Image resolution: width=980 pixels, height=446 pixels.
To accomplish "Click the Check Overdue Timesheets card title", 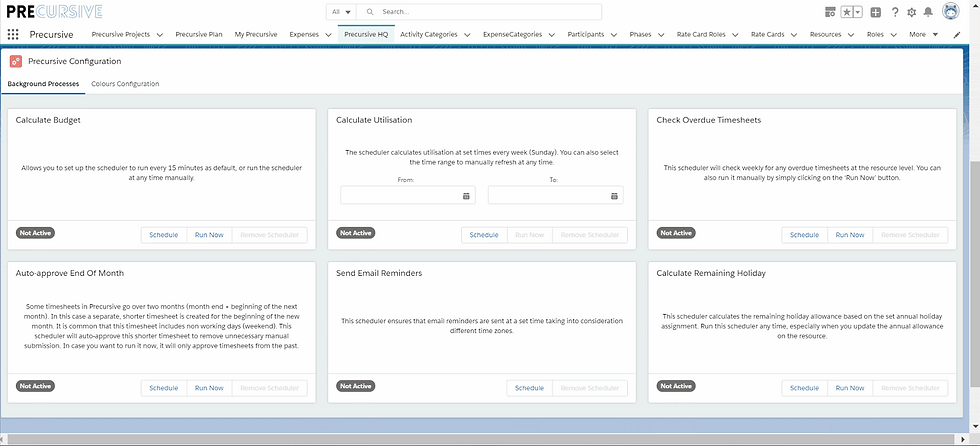I will 709,120.
